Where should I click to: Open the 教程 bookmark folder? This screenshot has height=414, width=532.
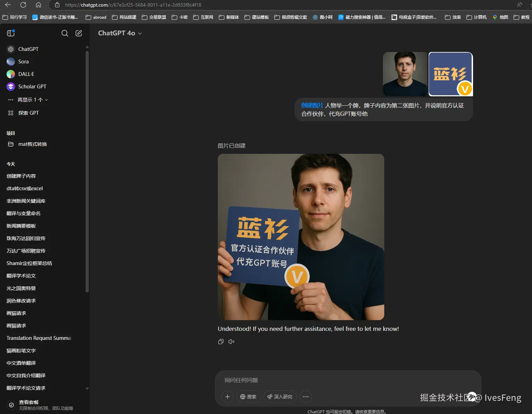[x=522, y=17]
